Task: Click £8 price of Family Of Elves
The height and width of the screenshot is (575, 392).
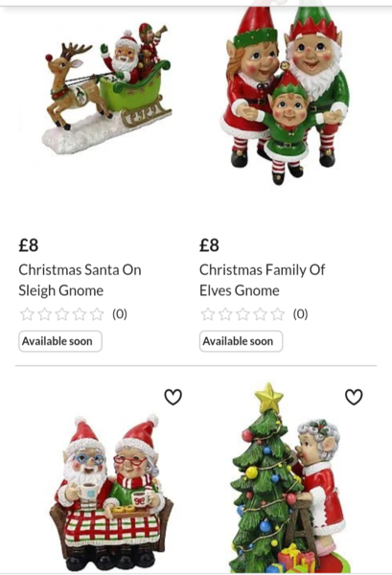Action: (x=209, y=245)
